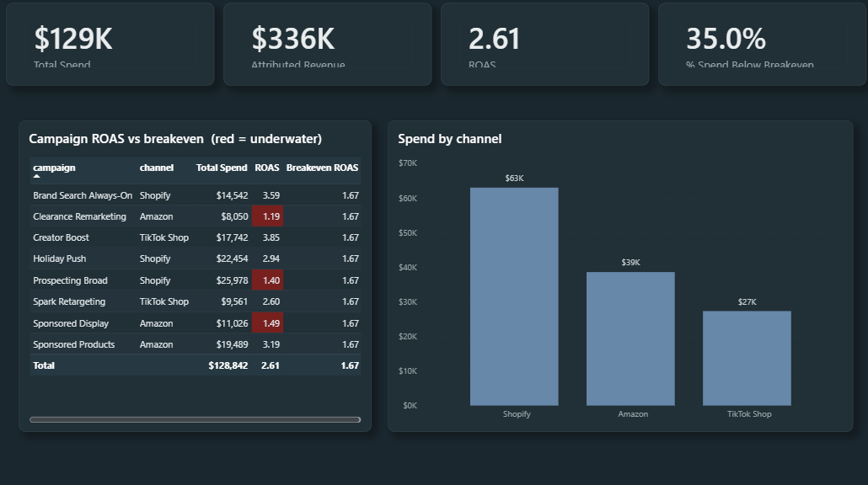868x485 pixels.
Task: Click the 2.61 ROAS card value
Action: [x=494, y=39]
